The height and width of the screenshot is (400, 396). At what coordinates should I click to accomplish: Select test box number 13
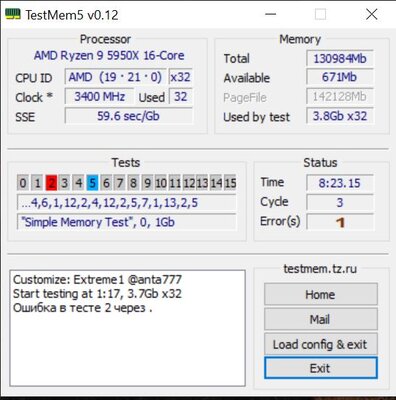(x=202, y=183)
